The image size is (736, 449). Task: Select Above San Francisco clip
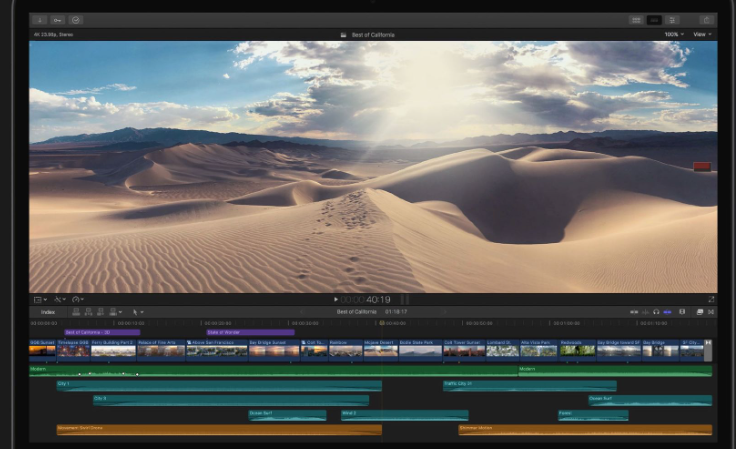pos(217,350)
